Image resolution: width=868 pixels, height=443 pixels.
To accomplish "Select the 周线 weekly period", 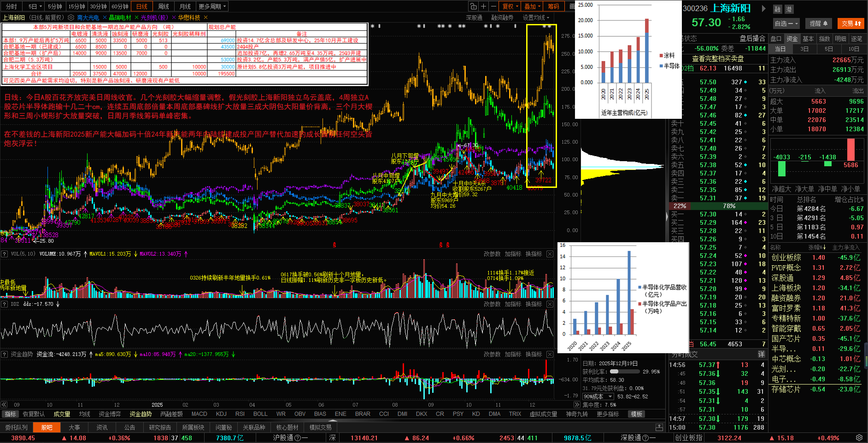I will pos(164,6).
